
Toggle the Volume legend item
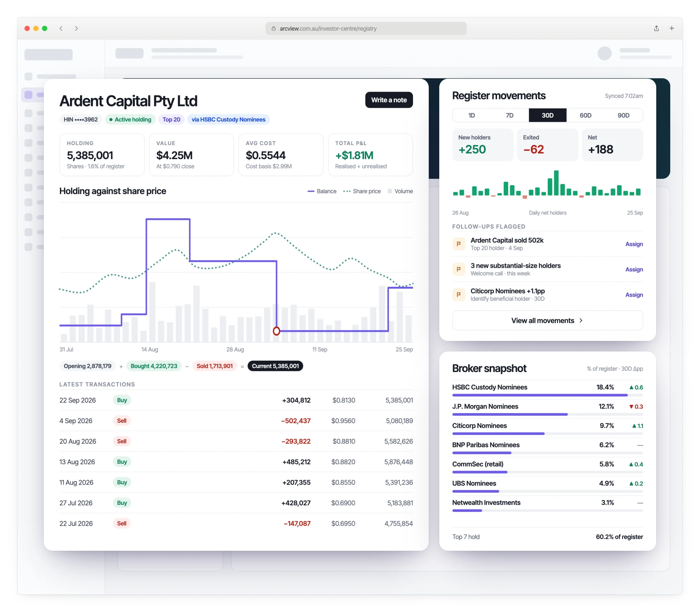point(400,191)
